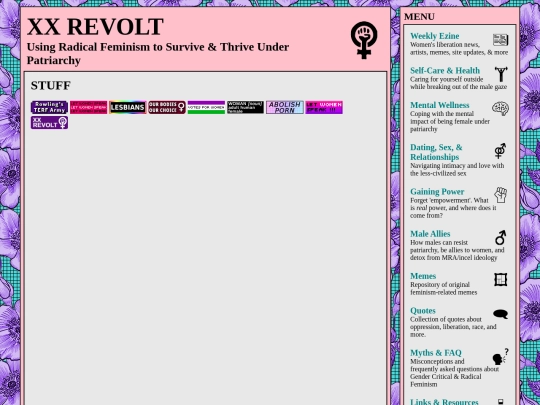Click the text 'Navigating intimacy and love with'
This screenshot has width=540, height=405.
pos(457,166)
